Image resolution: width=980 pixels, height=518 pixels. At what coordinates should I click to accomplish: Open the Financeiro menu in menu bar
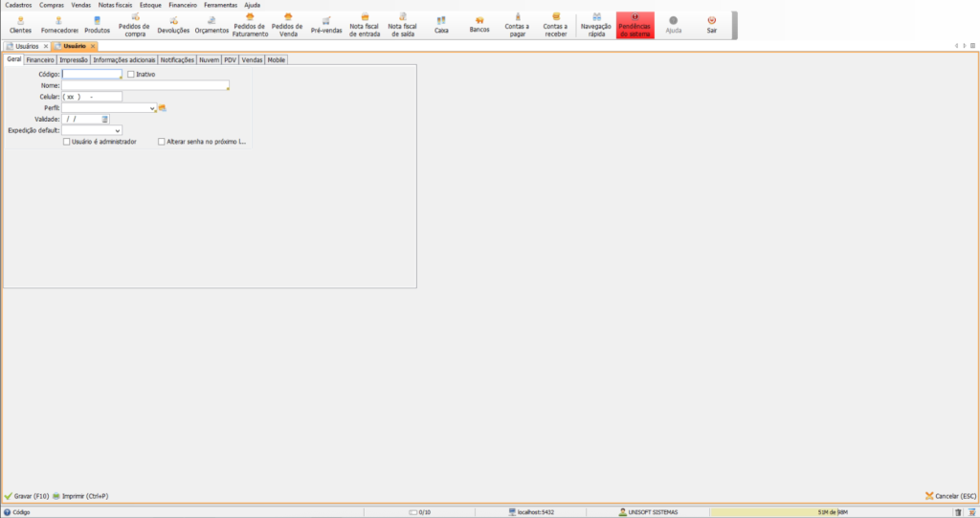click(x=182, y=5)
